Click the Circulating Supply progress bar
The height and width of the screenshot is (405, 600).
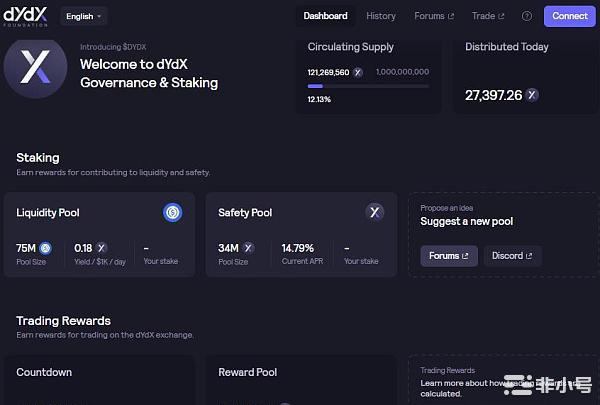point(370,86)
